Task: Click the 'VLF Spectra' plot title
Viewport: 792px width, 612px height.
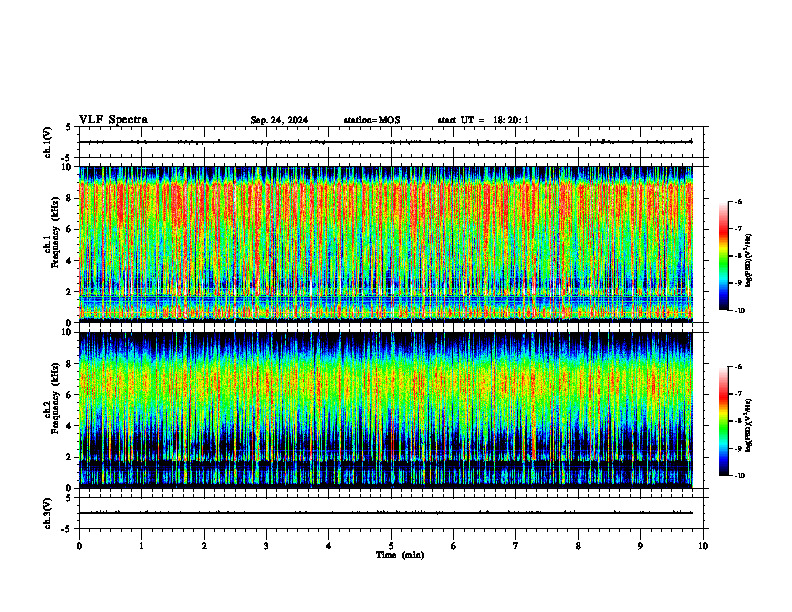Action: point(113,120)
